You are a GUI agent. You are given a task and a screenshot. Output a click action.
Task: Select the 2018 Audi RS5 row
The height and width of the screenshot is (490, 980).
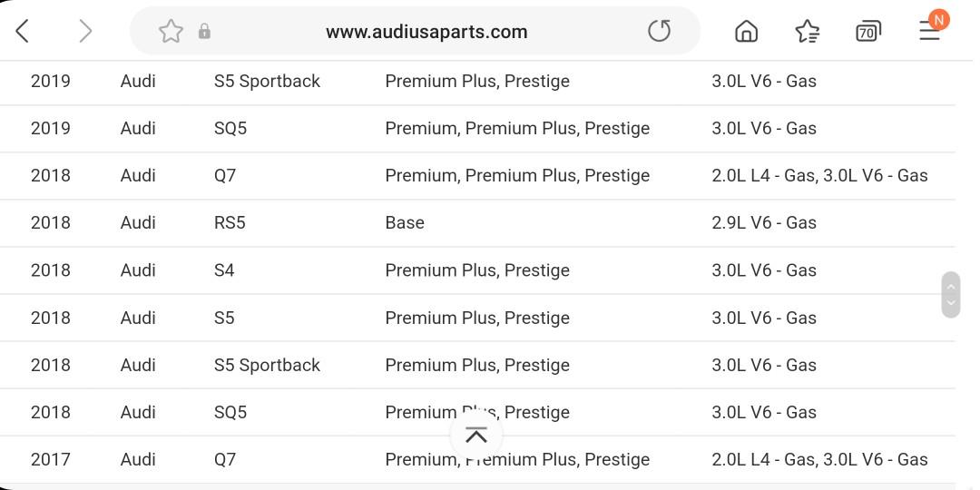(x=50, y=223)
